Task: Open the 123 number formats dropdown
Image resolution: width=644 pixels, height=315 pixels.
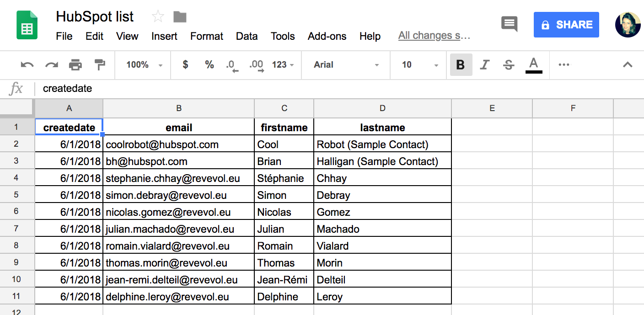Action: pyautogui.click(x=283, y=65)
